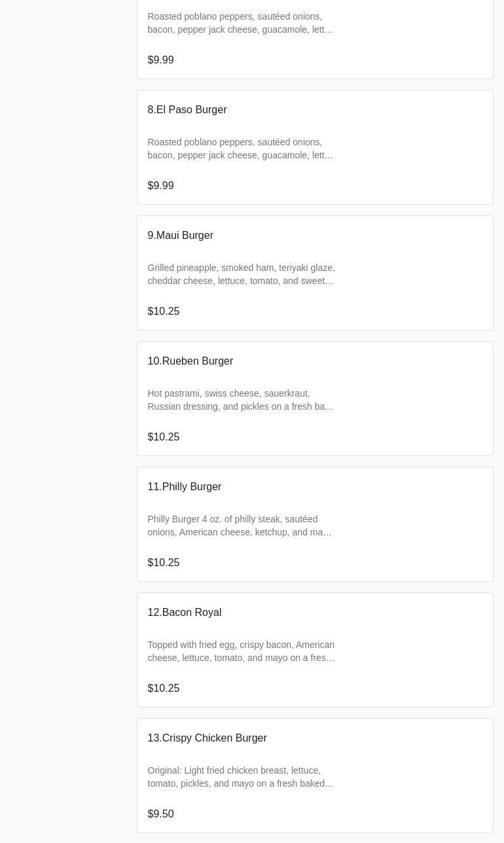This screenshot has width=504, height=843.
Task: Click the Rueben Burger $10.25 price
Action: click(x=163, y=437)
